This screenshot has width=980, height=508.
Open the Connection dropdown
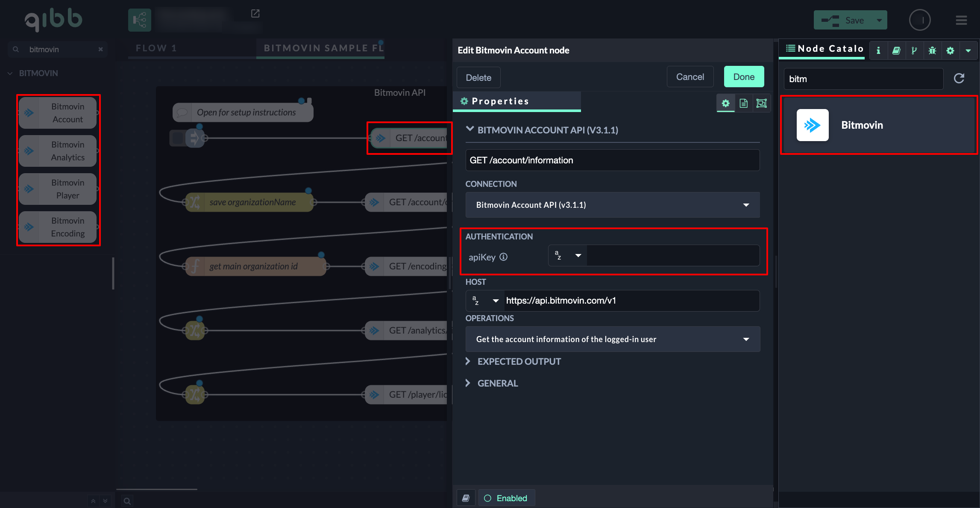612,205
